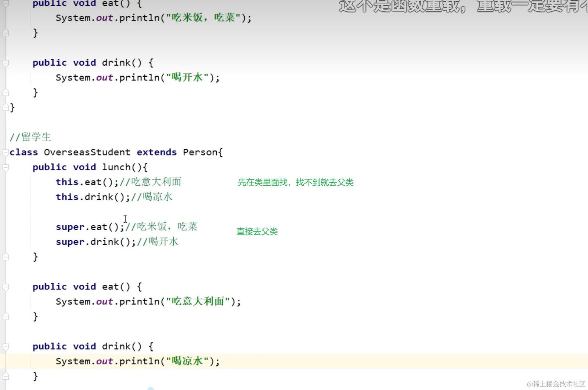Click fold-end marker closing the lunch() method
Screen dimensions: 588x390
click(x=6, y=257)
